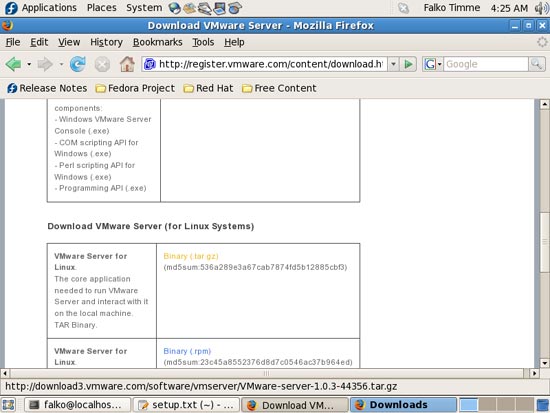The height and width of the screenshot is (413, 550).
Task: Click the tar.gz md5sum text
Action: tap(255, 267)
